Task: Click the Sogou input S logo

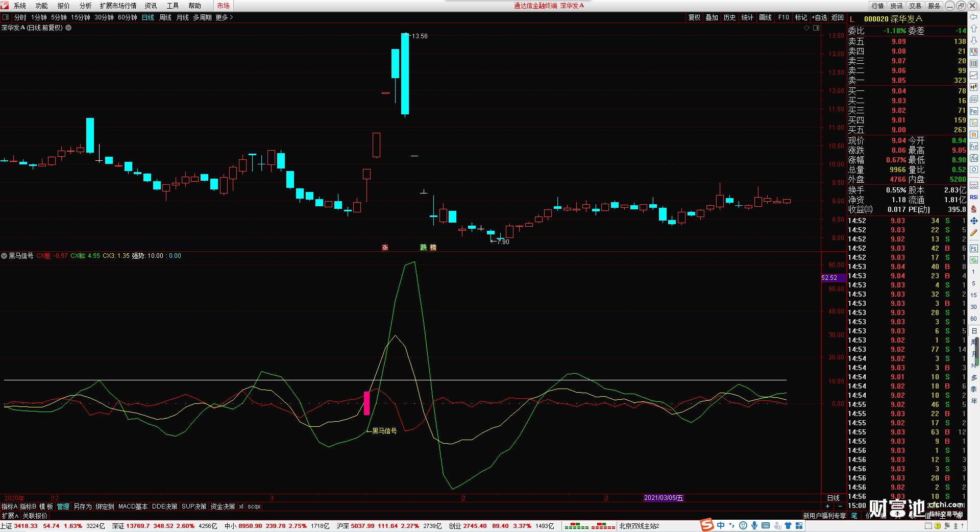Action: coord(707,525)
